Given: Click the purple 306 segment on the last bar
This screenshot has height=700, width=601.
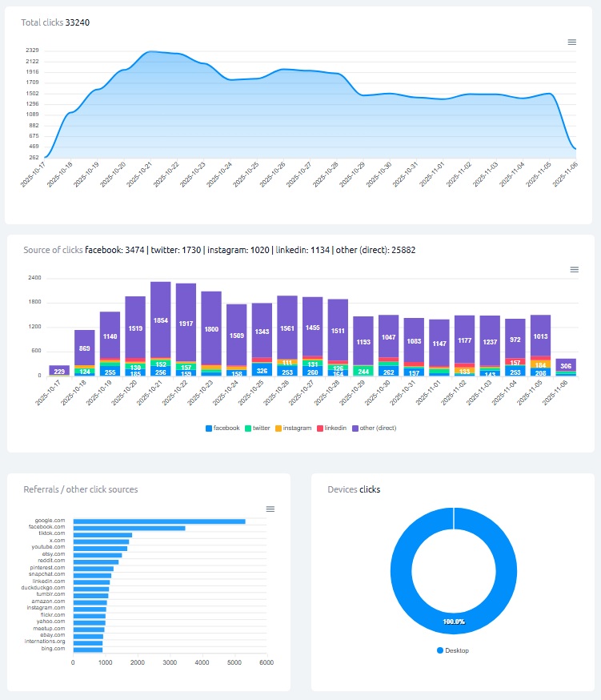Looking at the screenshot, I should coord(566,364).
